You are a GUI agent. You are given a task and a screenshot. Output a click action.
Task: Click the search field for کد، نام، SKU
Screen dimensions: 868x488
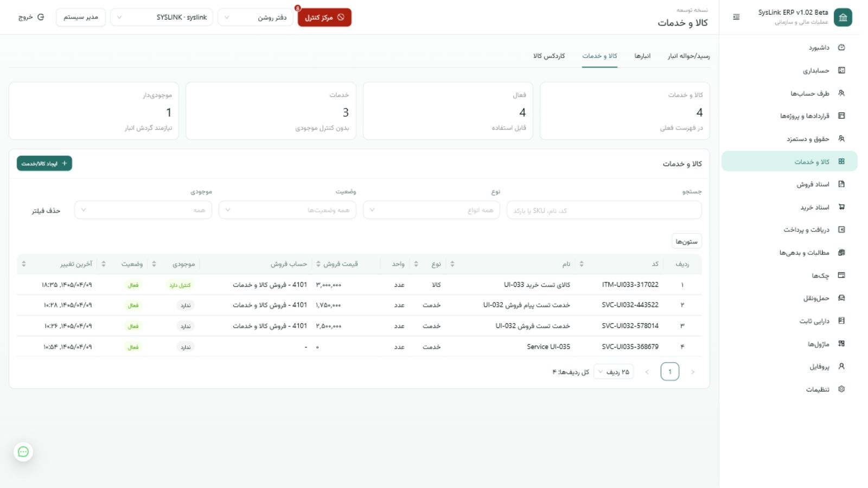point(604,210)
